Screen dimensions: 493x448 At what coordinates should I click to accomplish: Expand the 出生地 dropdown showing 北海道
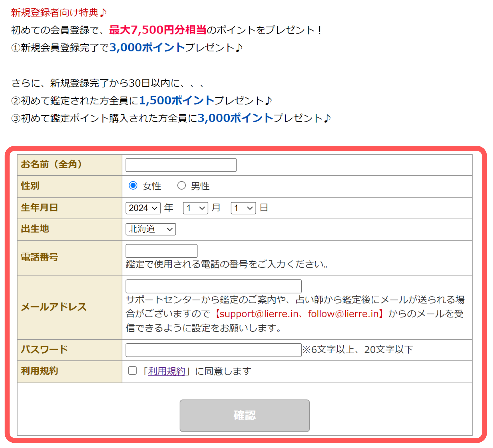(x=150, y=229)
